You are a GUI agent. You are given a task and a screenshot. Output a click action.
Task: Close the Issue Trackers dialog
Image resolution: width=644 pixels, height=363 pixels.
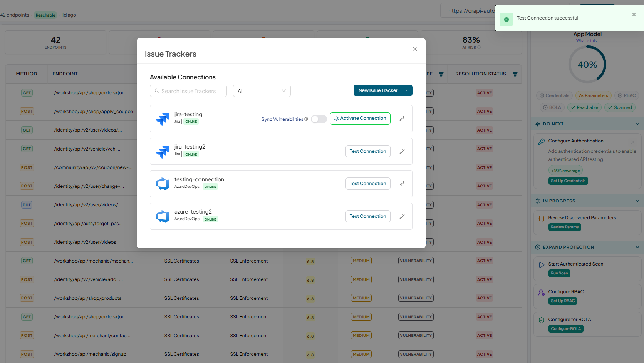[x=415, y=49]
